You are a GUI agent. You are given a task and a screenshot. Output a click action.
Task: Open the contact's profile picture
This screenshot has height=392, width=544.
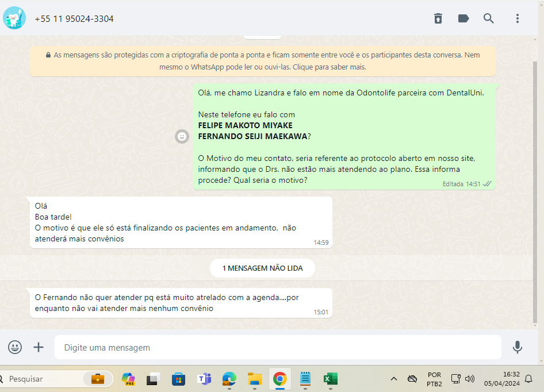pyautogui.click(x=14, y=18)
